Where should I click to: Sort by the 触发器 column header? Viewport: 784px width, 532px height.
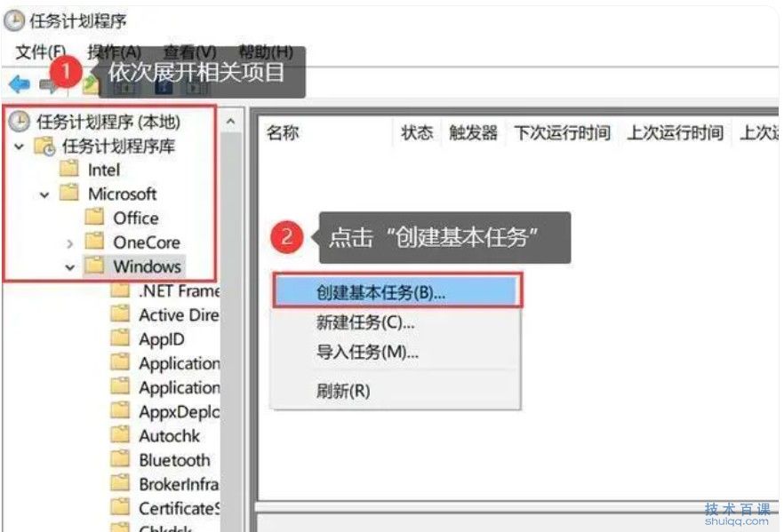pos(473,133)
